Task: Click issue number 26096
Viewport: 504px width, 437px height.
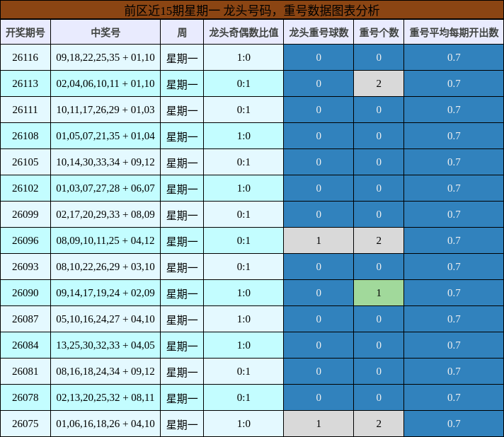Action: 25,240
